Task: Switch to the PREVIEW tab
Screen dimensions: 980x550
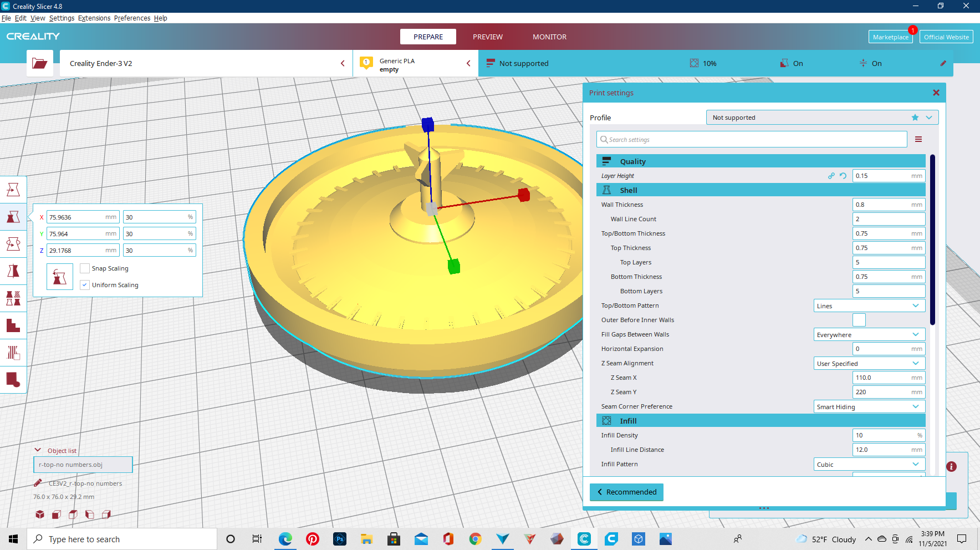Action: point(487,37)
